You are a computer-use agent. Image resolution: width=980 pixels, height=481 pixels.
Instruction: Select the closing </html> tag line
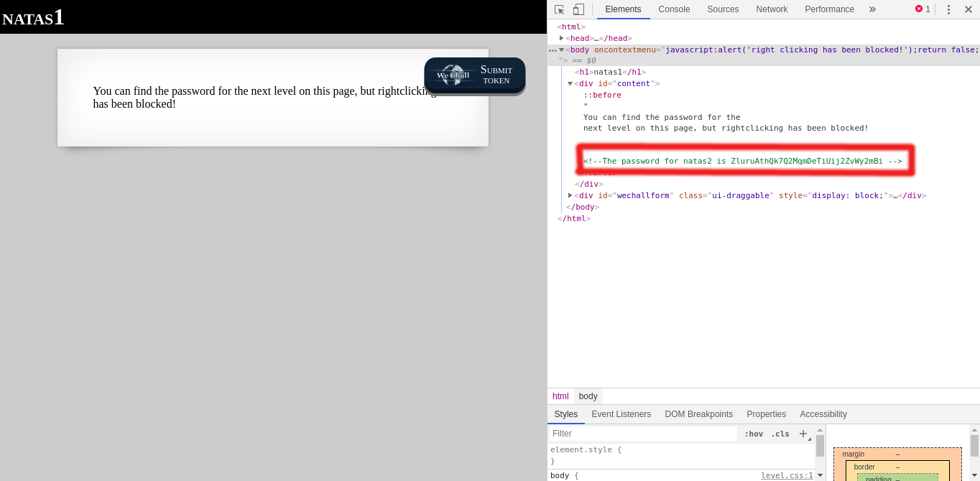[x=574, y=218]
